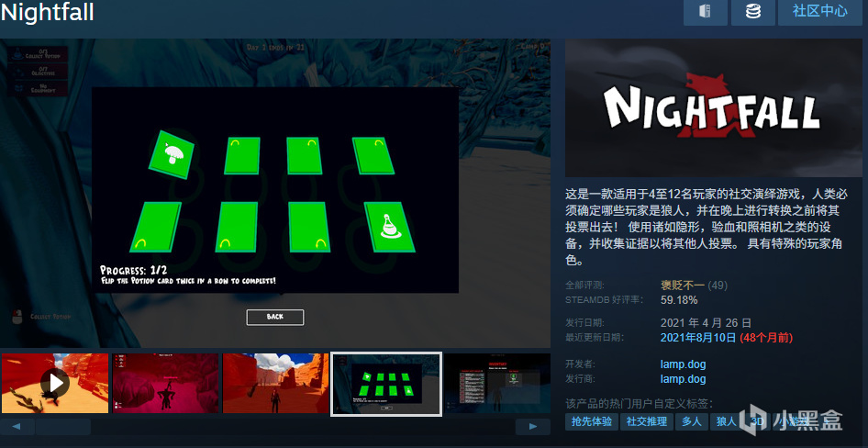Open the 2021年8月10日 last update link
Viewport: 868px width, 448px height.
(698, 337)
